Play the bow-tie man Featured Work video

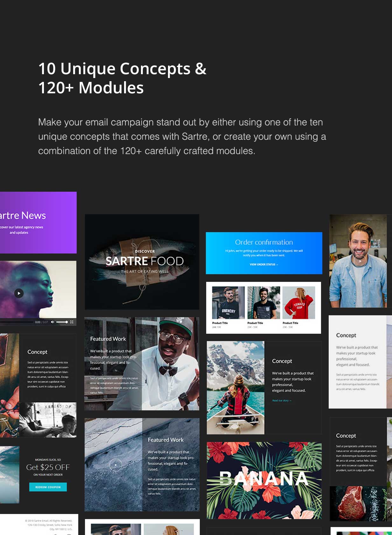pos(168,363)
